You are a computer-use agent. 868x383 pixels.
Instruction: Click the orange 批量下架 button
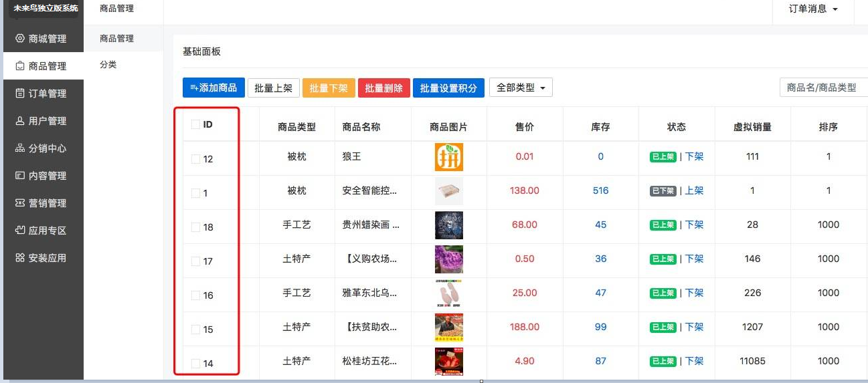click(329, 88)
